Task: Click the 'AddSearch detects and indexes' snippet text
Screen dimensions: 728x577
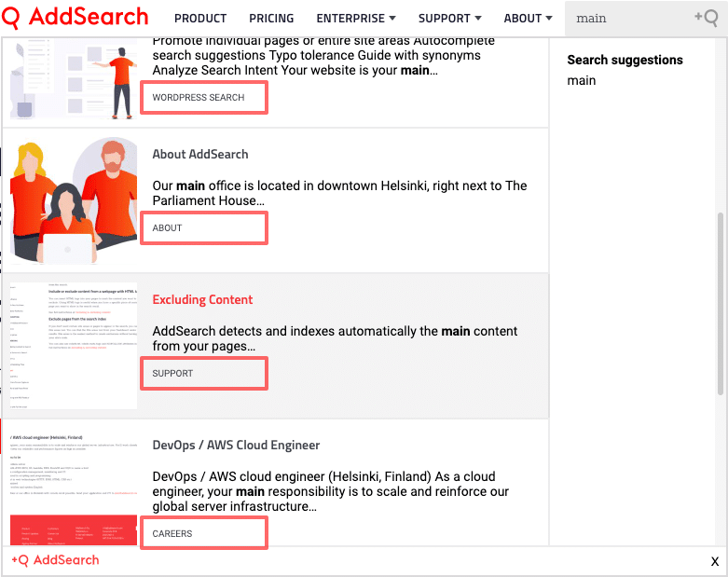Action: tap(335, 338)
